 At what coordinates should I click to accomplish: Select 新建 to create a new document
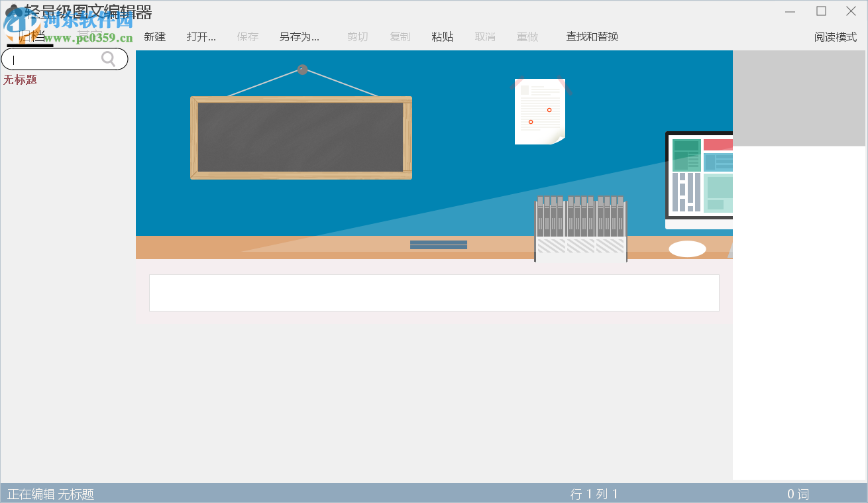154,36
